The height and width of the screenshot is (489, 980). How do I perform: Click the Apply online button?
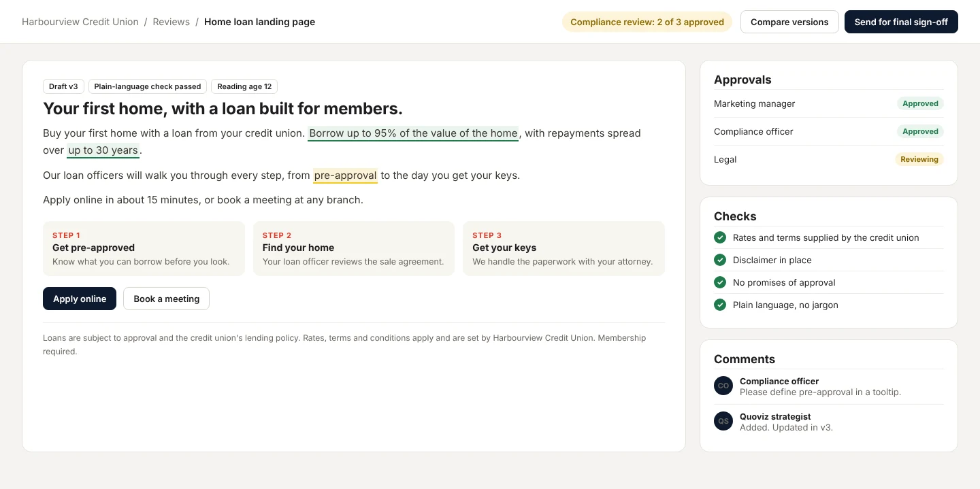coord(80,299)
